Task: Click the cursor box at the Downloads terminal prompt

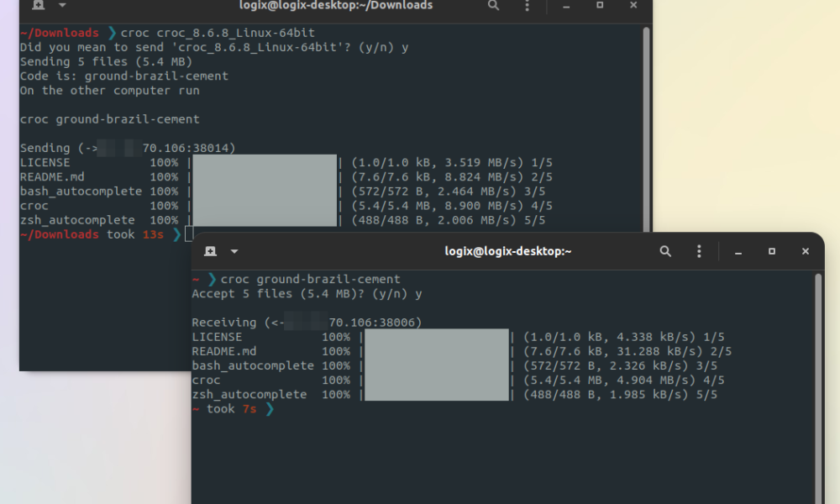Action: click(188, 234)
